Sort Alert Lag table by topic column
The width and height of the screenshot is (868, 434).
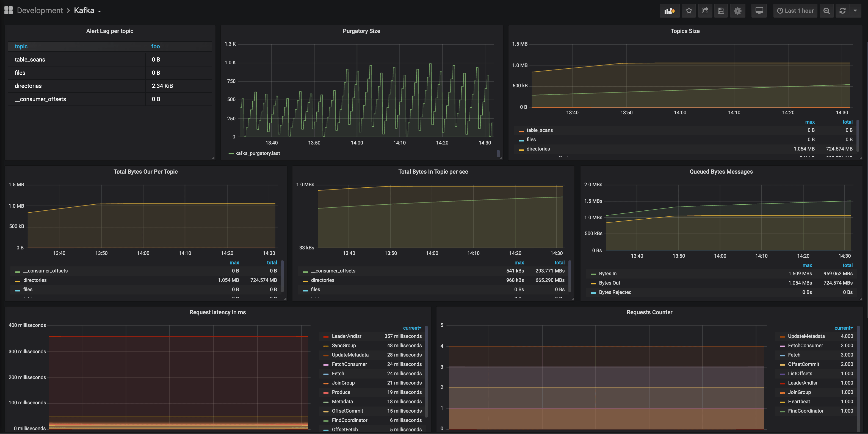click(21, 46)
